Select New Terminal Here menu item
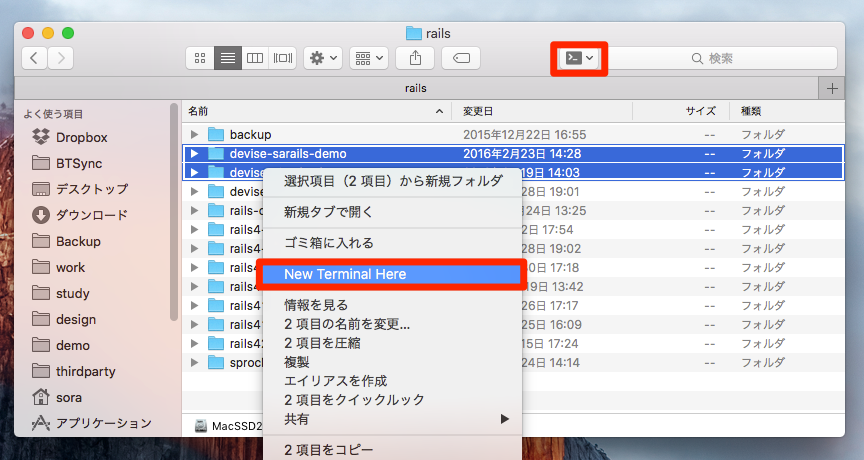The height and width of the screenshot is (460, 864). [390, 274]
